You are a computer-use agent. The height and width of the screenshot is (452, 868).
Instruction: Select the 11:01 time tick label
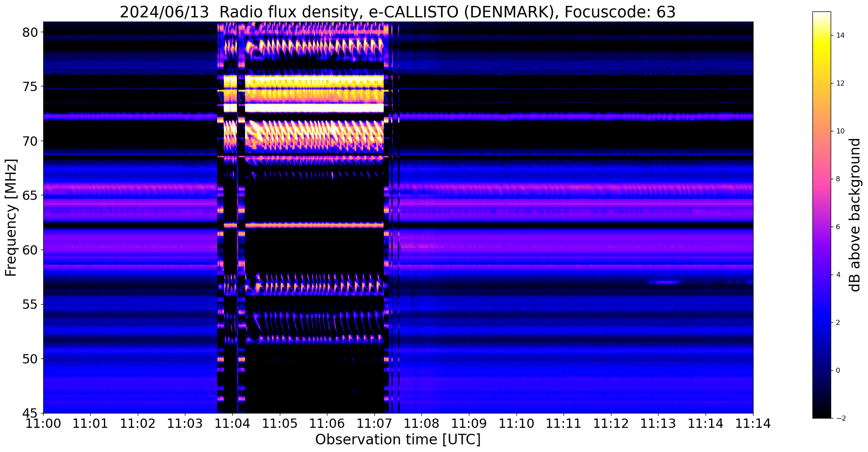[91, 423]
